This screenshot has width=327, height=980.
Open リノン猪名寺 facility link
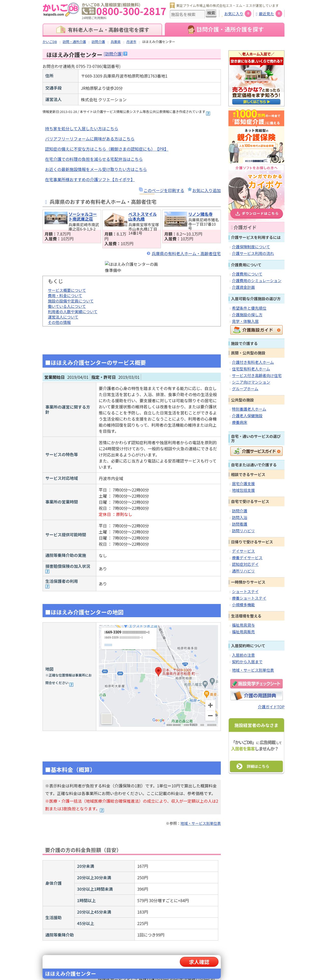pyautogui.click(x=200, y=214)
